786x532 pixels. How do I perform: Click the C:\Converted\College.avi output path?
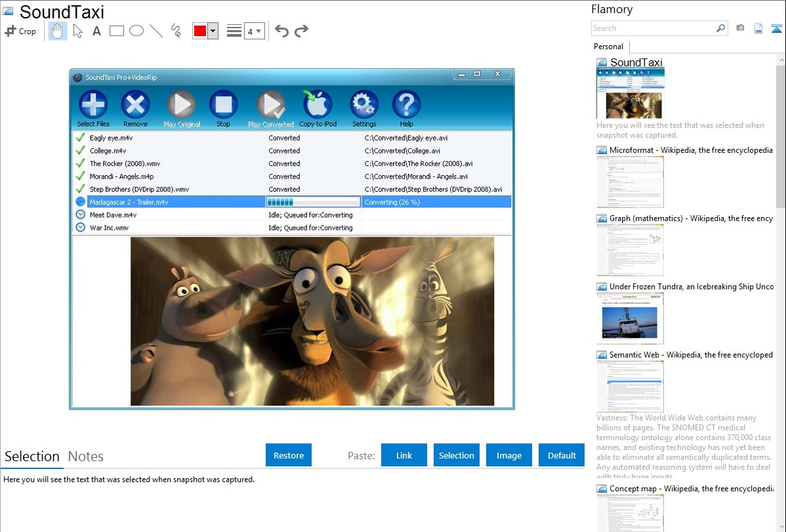402,151
